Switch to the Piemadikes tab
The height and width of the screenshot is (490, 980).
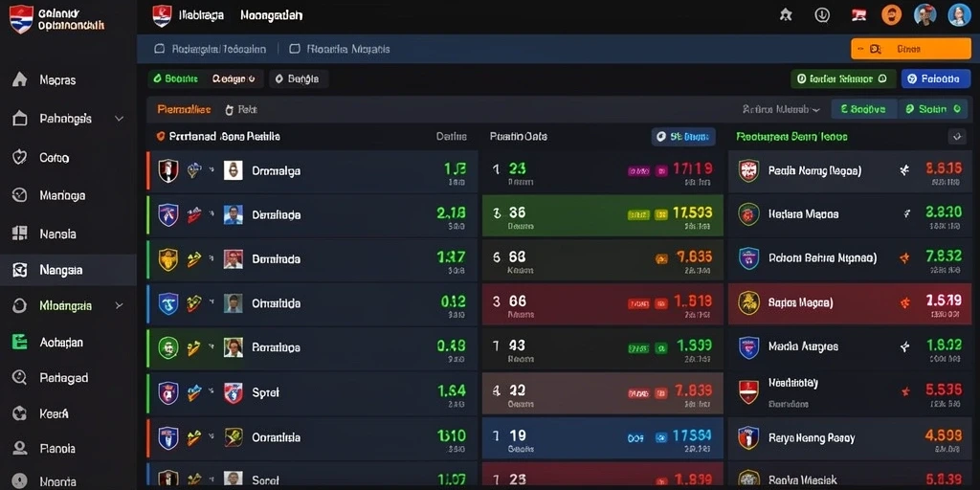coord(184,109)
